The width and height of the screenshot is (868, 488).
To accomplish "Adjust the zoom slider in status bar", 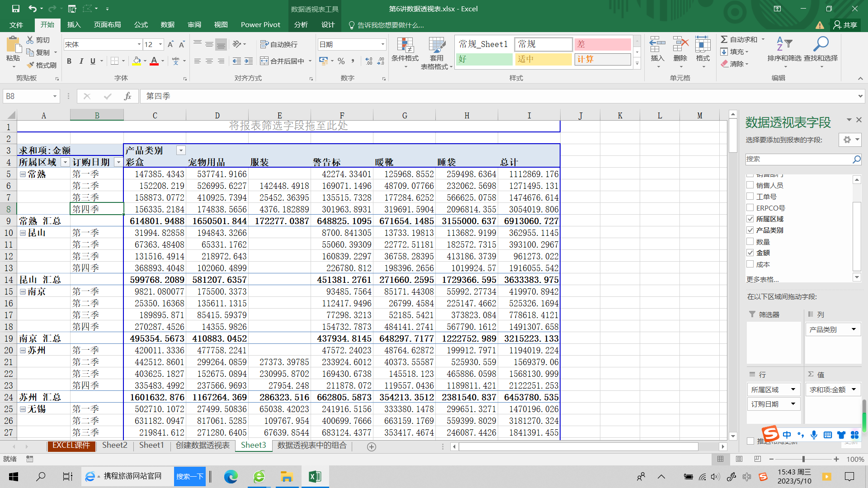I will pos(803,459).
